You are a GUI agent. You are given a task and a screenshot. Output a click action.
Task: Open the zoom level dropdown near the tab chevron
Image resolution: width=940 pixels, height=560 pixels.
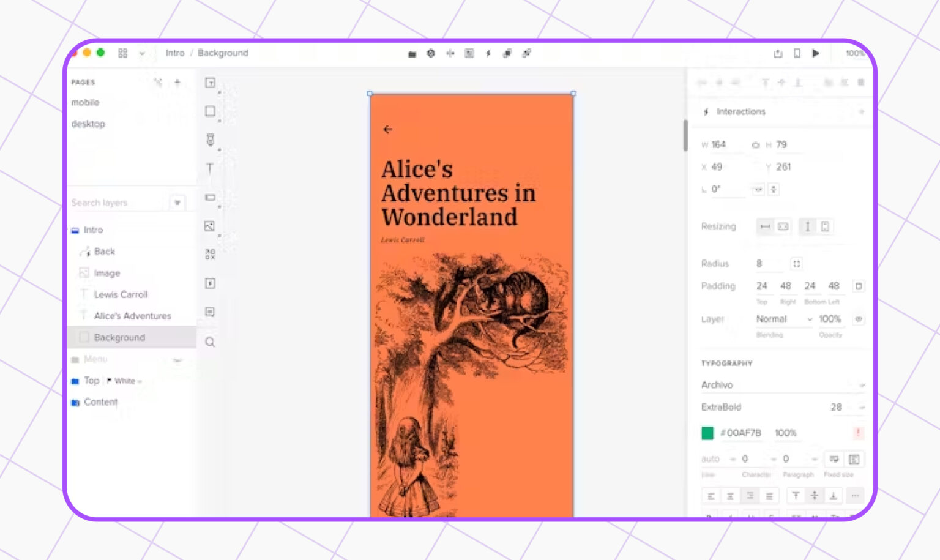(143, 53)
